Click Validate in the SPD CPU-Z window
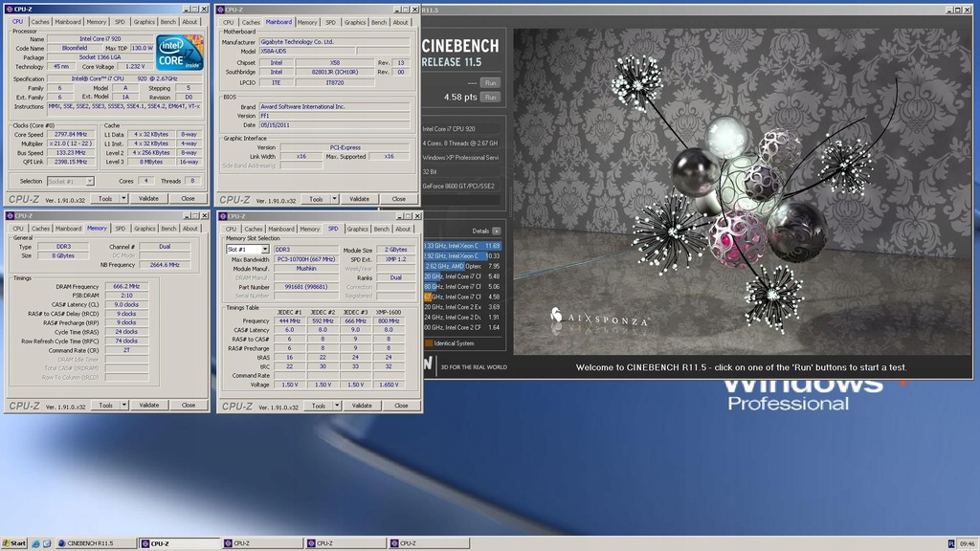This screenshot has width=980, height=551. 362,406
